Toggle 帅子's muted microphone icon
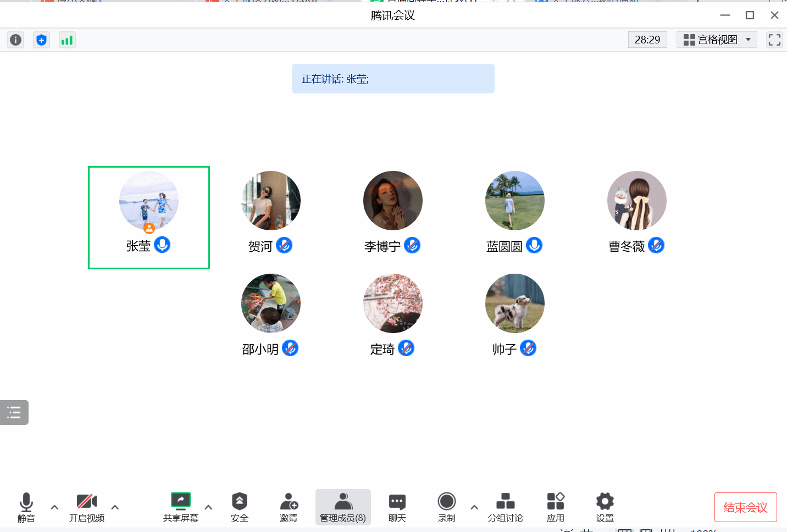The height and width of the screenshot is (532, 787). coord(528,348)
